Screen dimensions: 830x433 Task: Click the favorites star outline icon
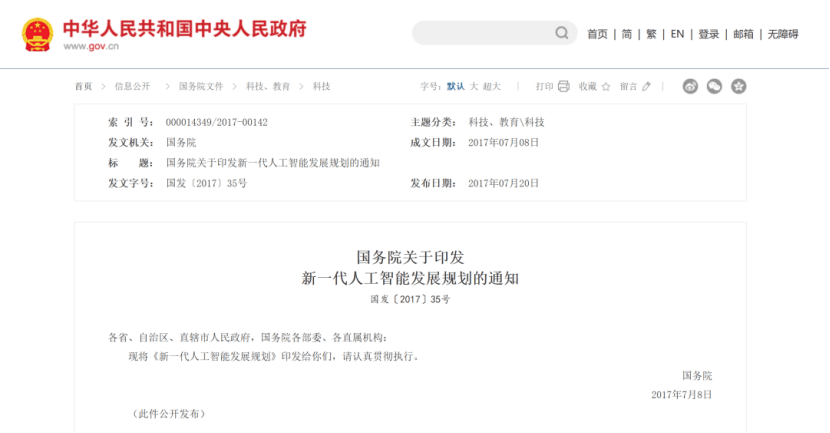pos(606,87)
